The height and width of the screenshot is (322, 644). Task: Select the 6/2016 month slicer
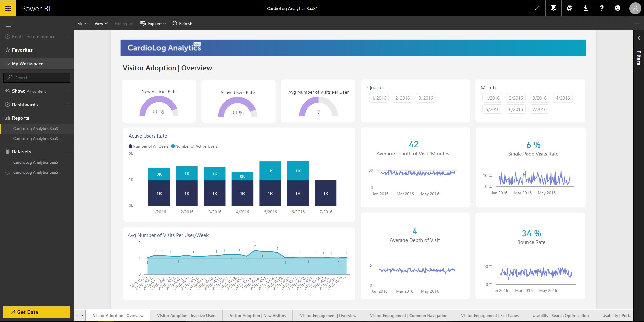pyautogui.click(x=516, y=109)
